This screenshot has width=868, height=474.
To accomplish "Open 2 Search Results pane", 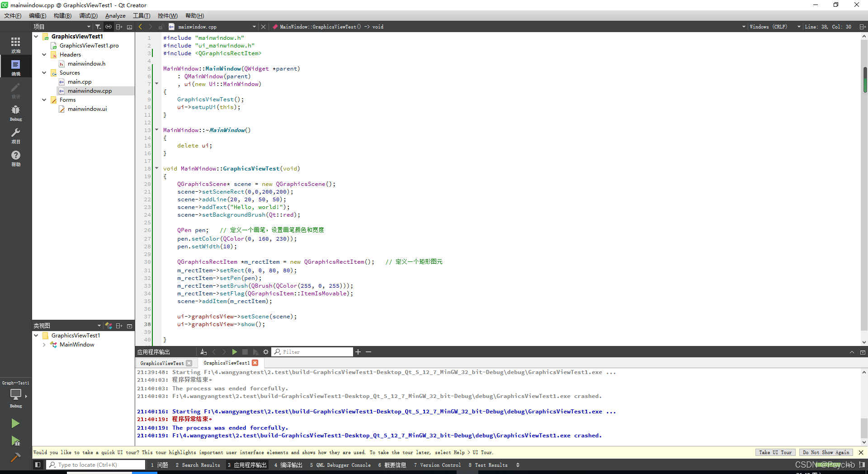I will 198,465.
